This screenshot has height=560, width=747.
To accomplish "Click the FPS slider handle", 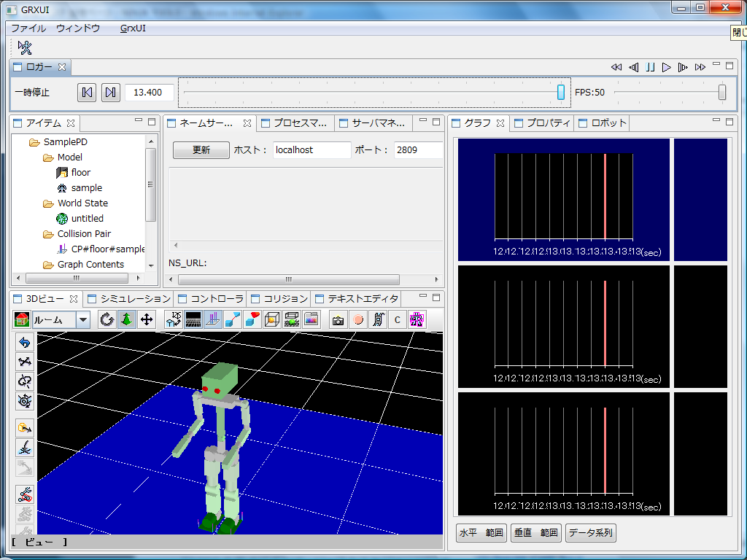I will [722, 93].
